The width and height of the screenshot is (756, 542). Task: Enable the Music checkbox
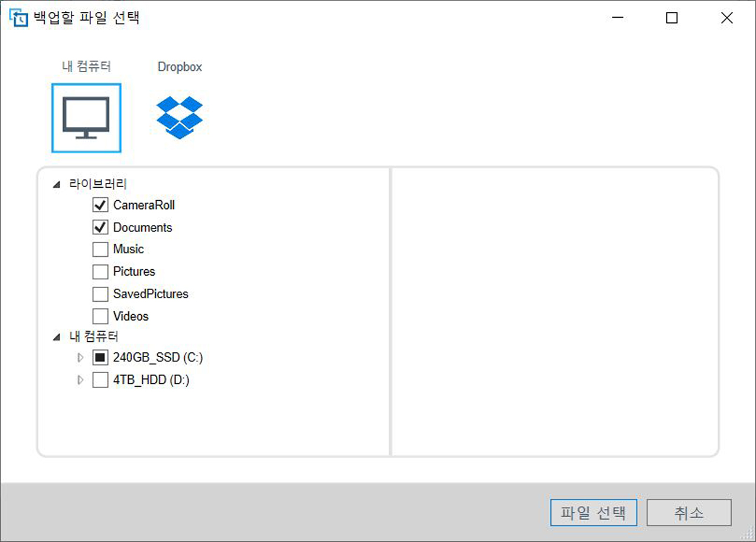[100, 249]
